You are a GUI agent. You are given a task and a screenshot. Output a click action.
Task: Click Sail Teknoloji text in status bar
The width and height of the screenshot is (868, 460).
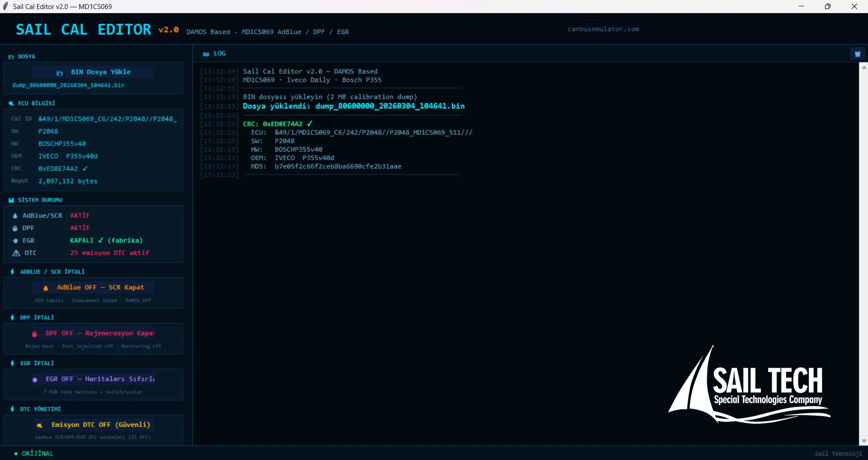click(839, 454)
